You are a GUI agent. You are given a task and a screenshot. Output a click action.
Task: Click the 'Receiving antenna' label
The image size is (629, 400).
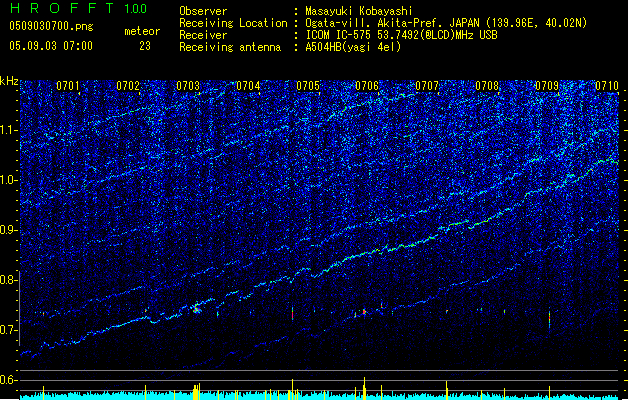pos(230,47)
